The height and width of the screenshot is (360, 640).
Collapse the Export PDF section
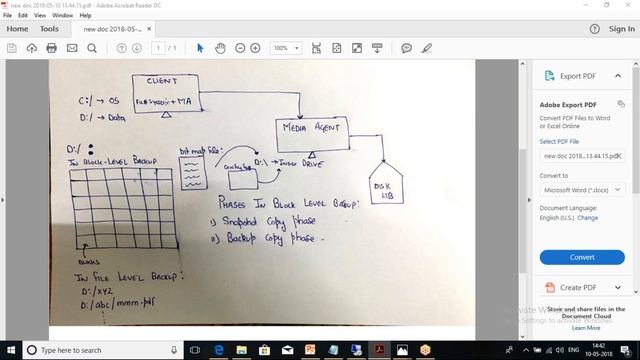pos(618,76)
